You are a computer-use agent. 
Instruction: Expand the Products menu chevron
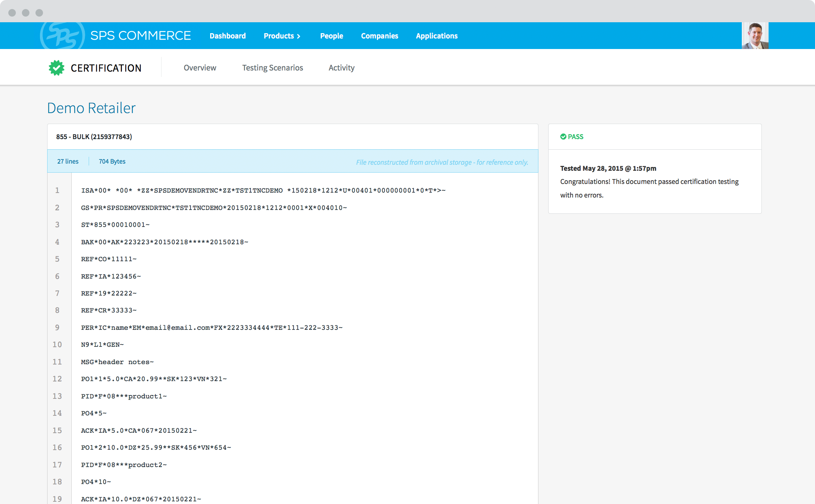tap(298, 36)
